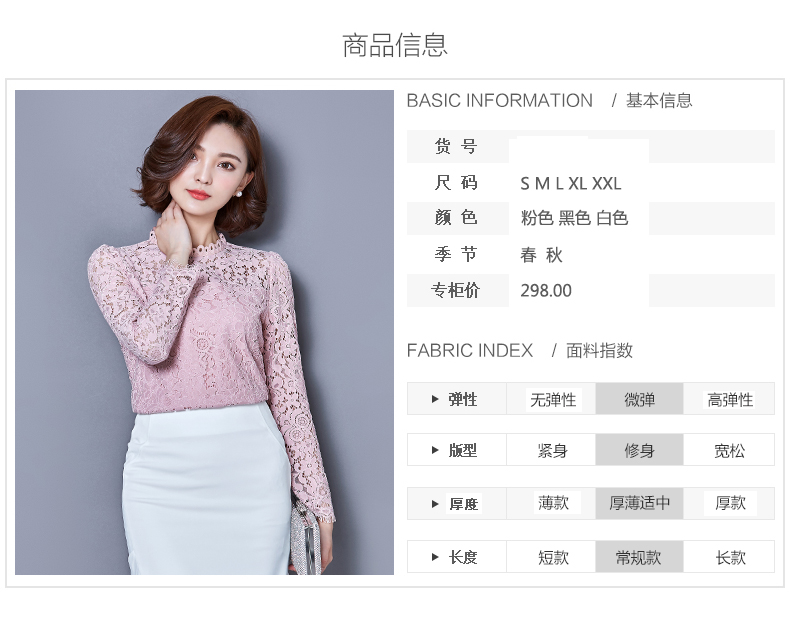The image size is (790, 628).
Task: Click the triangle arrow beside 版型
Action: point(435,450)
